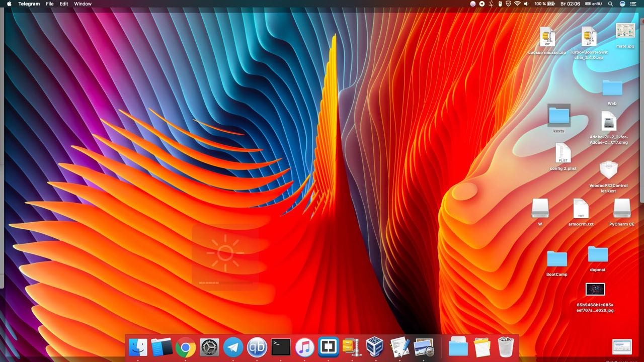Open iTunes music icon in dock
The width and height of the screenshot is (644, 362).
(x=304, y=347)
